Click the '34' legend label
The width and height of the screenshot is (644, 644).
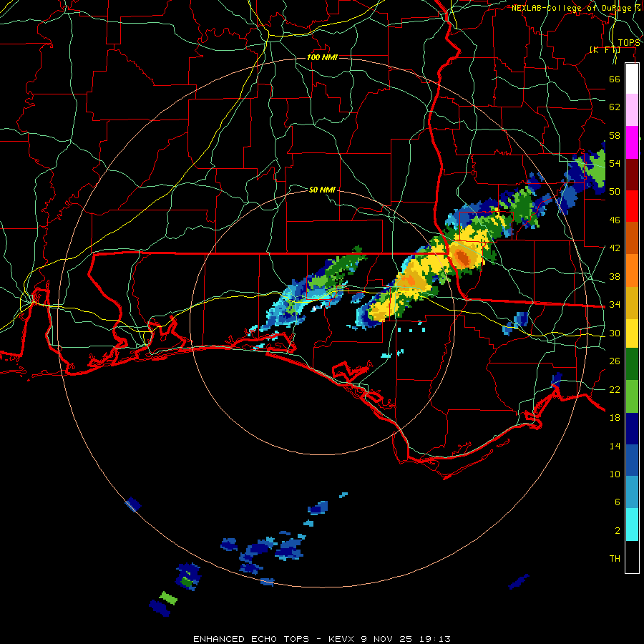(x=615, y=305)
